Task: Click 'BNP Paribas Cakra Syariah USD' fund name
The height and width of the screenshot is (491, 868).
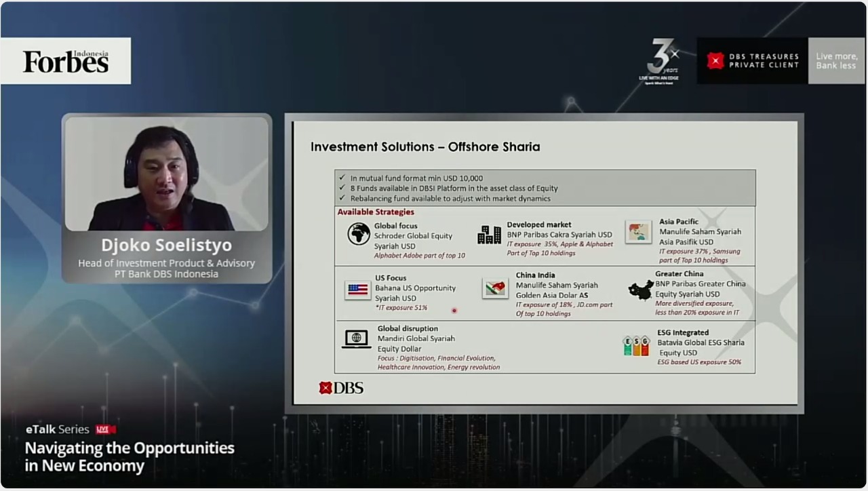Action: pyautogui.click(x=559, y=235)
